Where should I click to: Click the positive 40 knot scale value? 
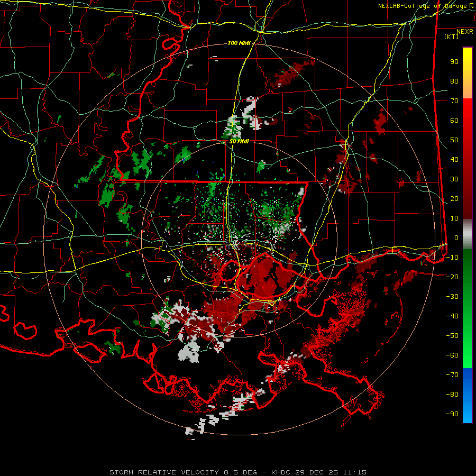point(454,160)
